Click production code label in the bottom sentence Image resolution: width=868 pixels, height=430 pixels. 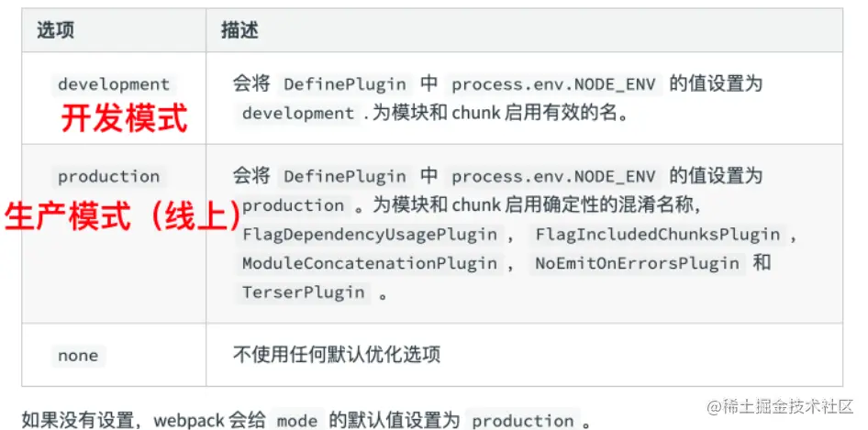click(x=522, y=421)
